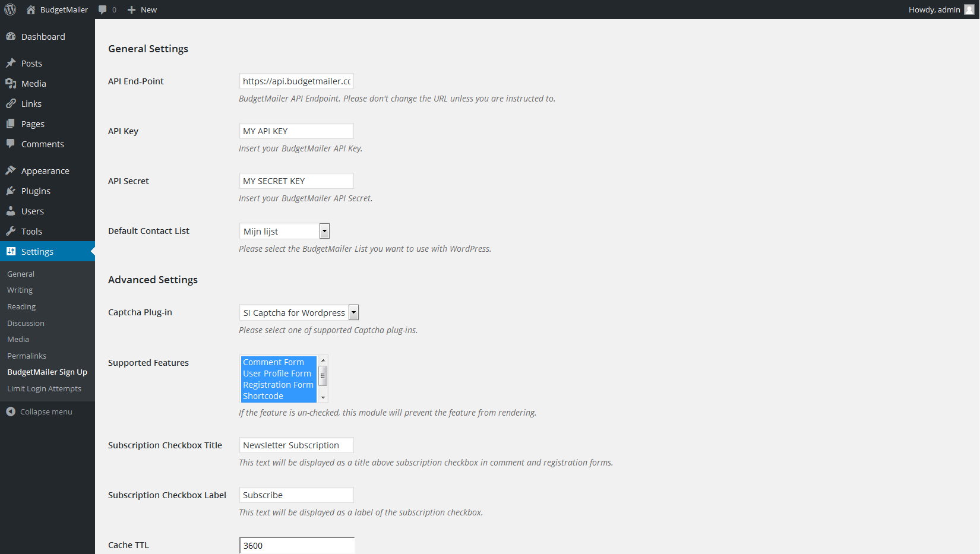Click the Supported Features list scroll-up arrow
The height and width of the screenshot is (554, 980).
(x=323, y=360)
